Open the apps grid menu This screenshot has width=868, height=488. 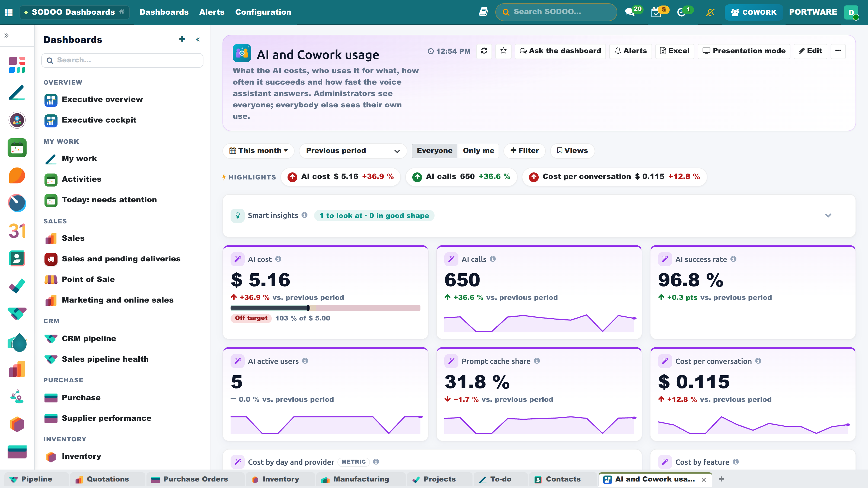click(9, 12)
